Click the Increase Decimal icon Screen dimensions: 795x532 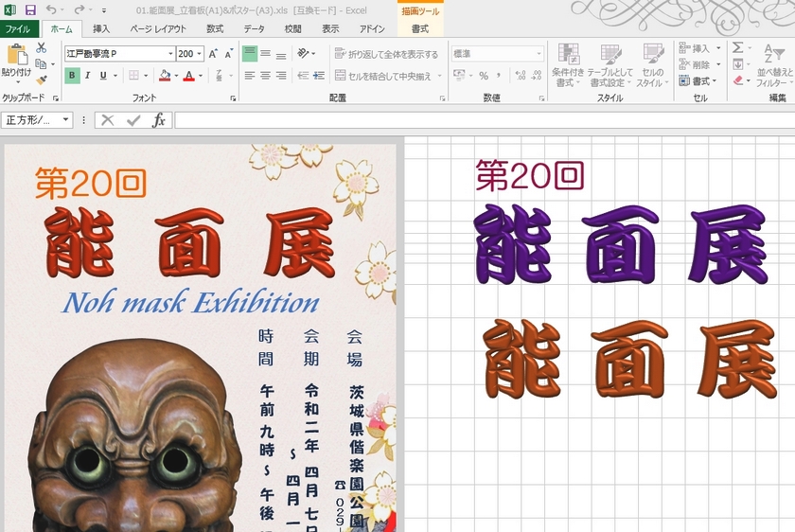coord(521,76)
